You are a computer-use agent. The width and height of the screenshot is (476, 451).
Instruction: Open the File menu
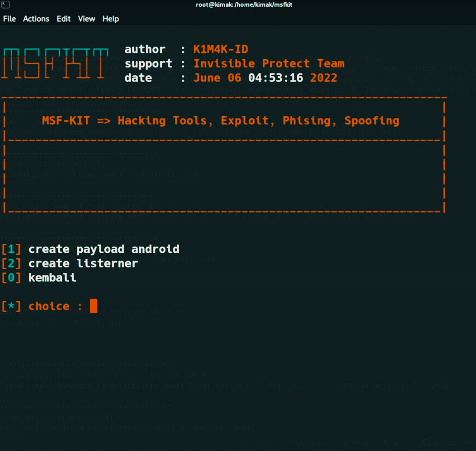[9, 19]
